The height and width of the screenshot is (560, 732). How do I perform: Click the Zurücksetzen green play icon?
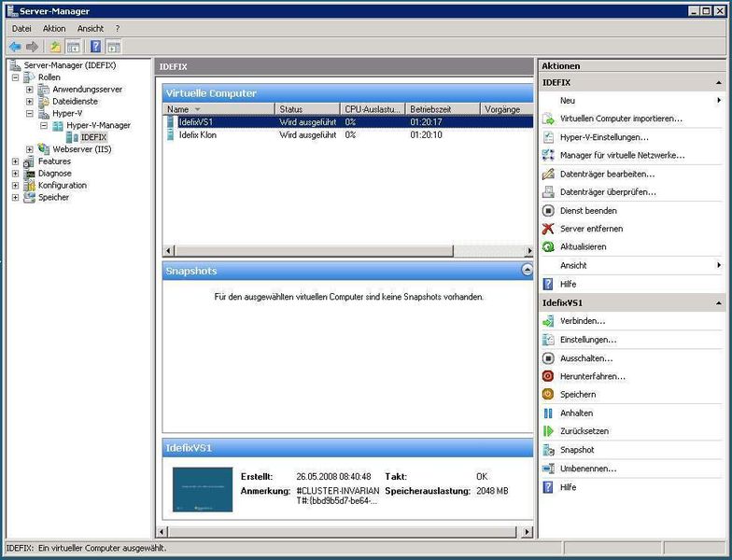pyautogui.click(x=548, y=431)
